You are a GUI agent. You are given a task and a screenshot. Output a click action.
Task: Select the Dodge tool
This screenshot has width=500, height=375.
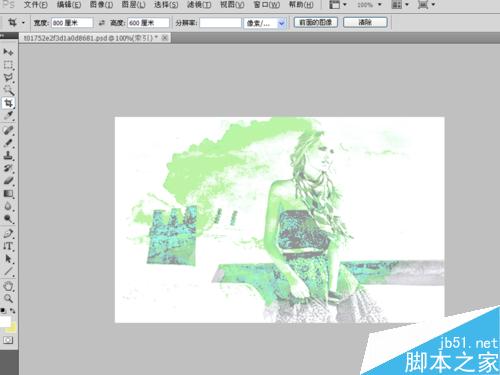click(x=8, y=219)
